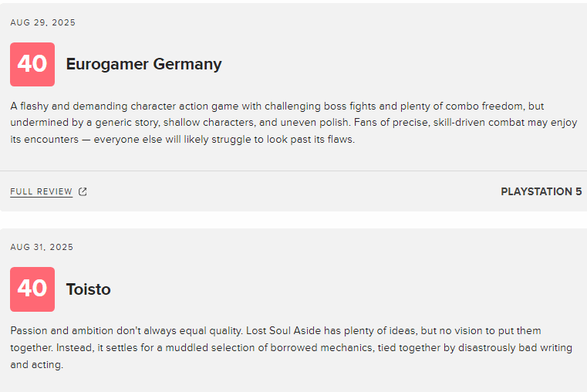This screenshot has width=587, height=392.
Task: Open the external link icon beside Full Review
Action: point(83,192)
